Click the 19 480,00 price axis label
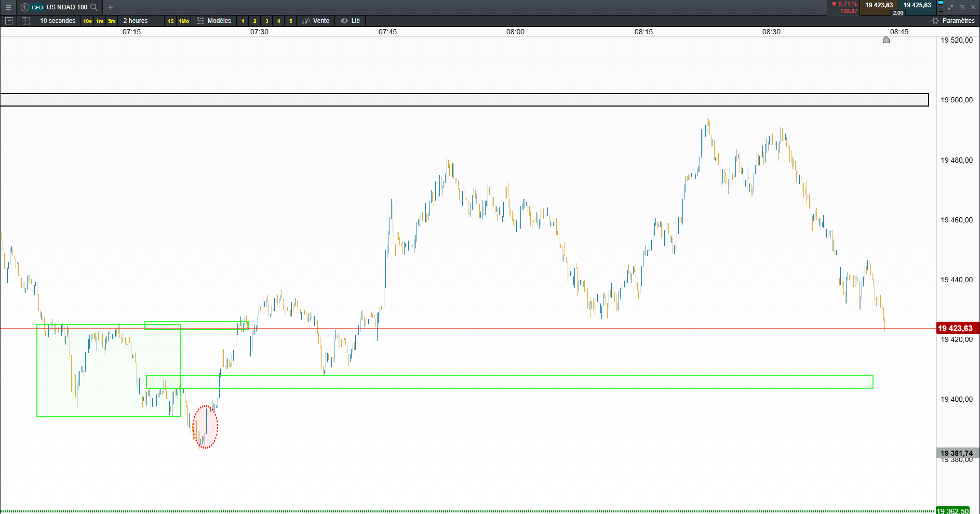980x514 pixels. [x=957, y=160]
